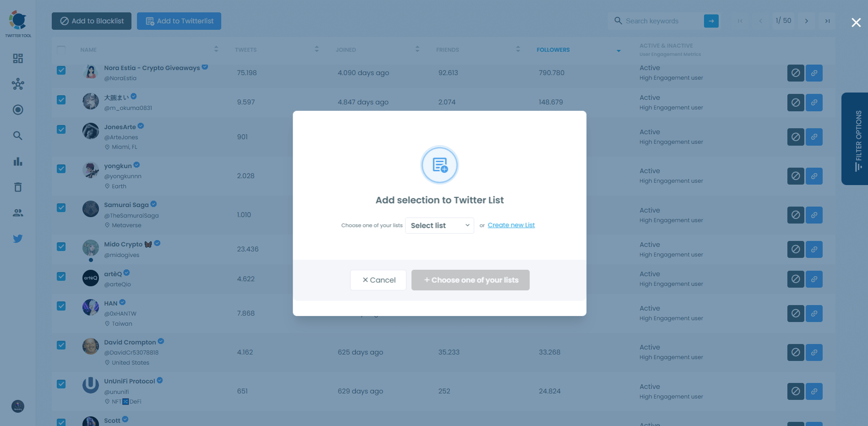Sort by the NAME column arrows
The image size is (868, 426).
tap(216, 49)
